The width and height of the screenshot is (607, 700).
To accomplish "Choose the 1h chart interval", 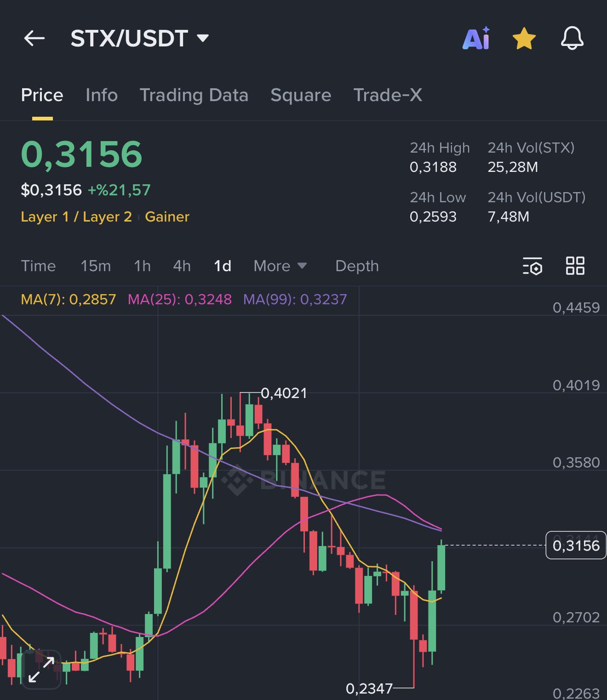I will [142, 266].
